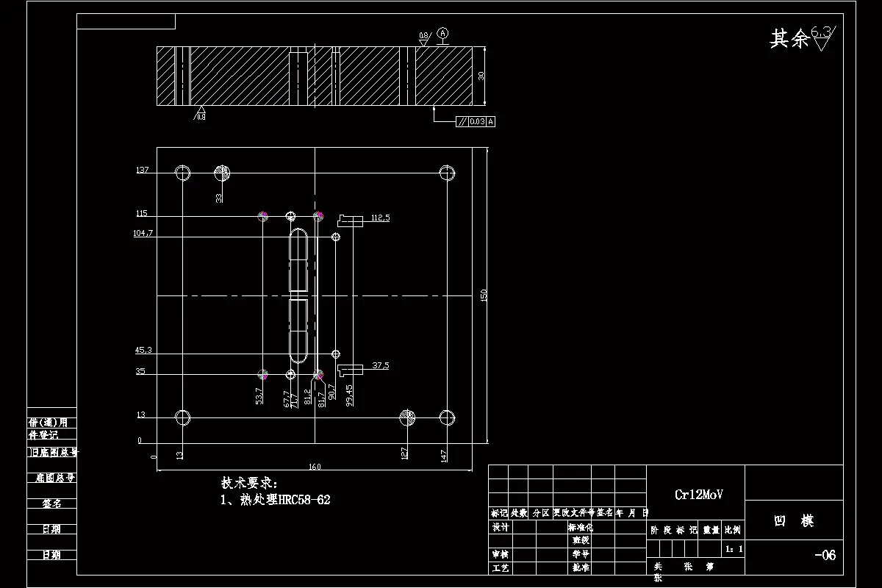Click the 30 thickness dimension
Image resolution: width=882 pixels, height=588 pixels.
pos(481,76)
